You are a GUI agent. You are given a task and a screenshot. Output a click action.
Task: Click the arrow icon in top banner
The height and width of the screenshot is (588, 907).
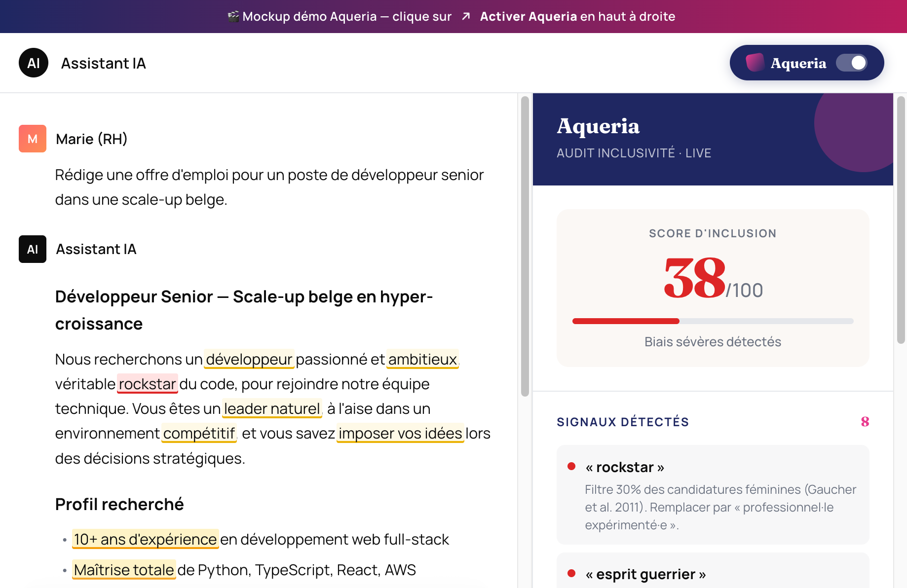(x=466, y=16)
